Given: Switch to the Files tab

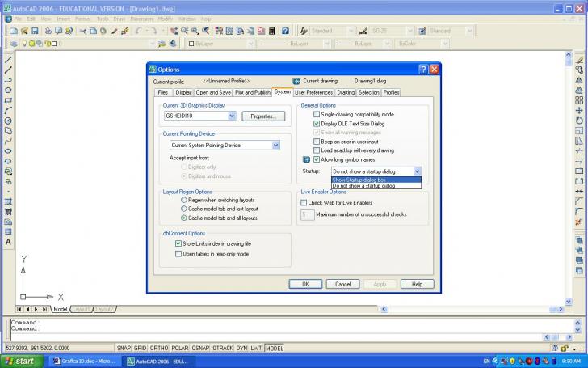Looking at the screenshot, I should [x=163, y=92].
